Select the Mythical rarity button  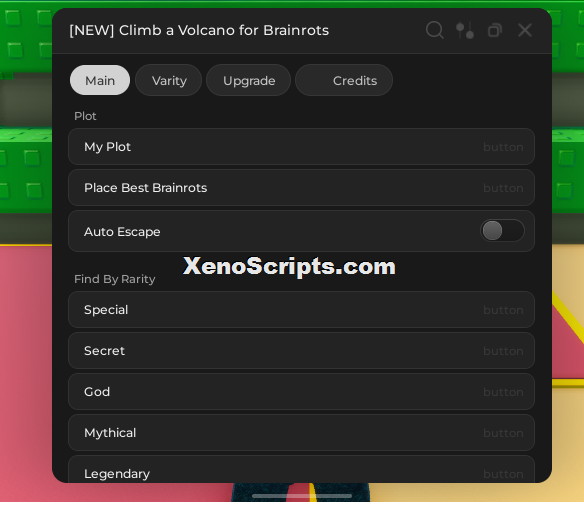(301, 433)
